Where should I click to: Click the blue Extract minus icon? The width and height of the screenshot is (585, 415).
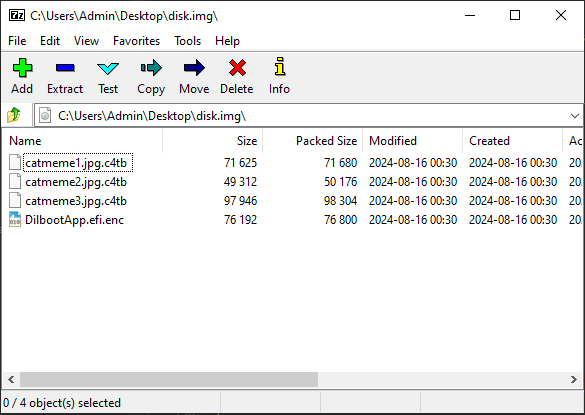[x=65, y=68]
